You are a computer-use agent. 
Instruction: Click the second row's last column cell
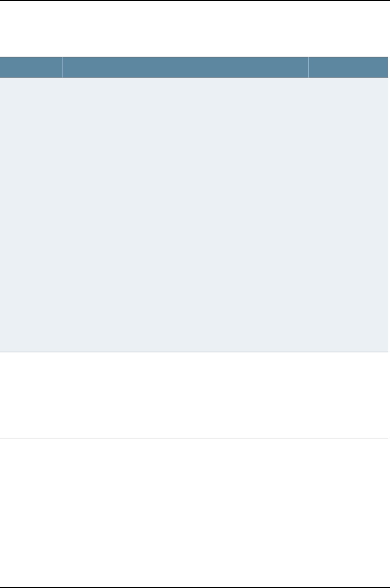point(348,395)
